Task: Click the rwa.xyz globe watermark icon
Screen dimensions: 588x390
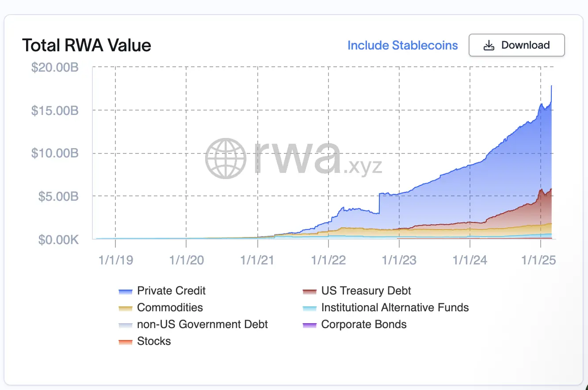Action: [225, 158]
